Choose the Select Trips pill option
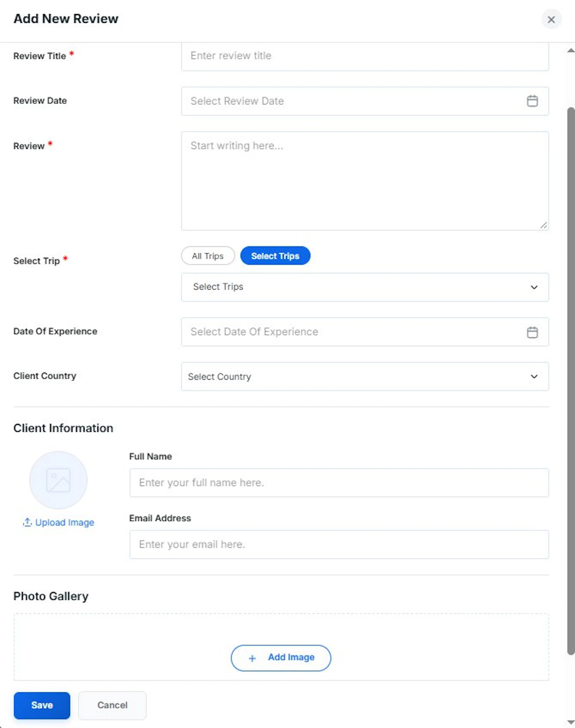The image size is (575, 728). [x=275, y=256]
